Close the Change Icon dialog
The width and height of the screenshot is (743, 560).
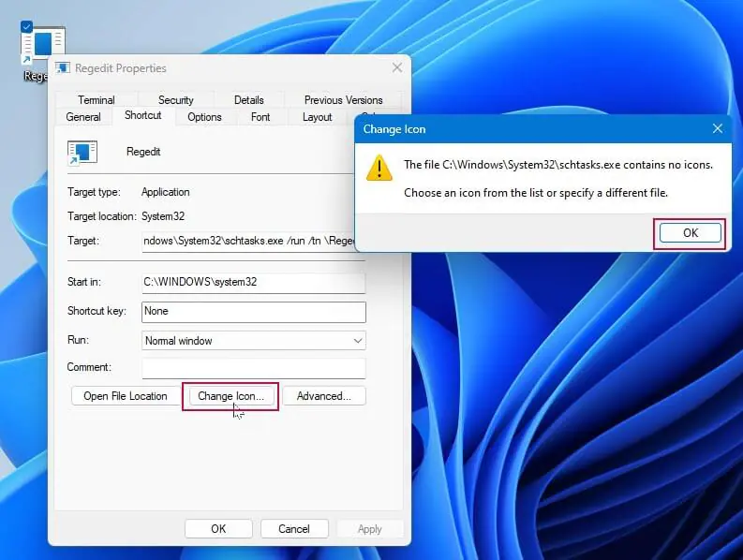pyautogui.click(x=718, y=128)
